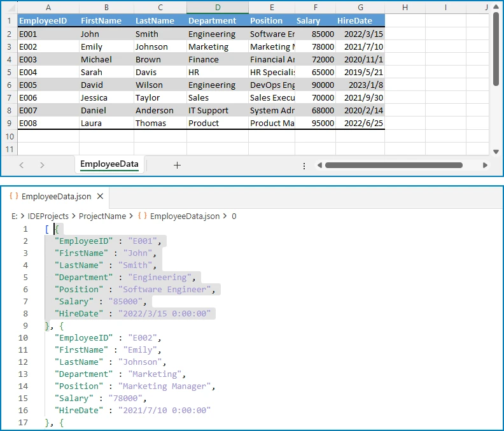Open ProjectName breadcrumb segment

(x=102, y=216)
